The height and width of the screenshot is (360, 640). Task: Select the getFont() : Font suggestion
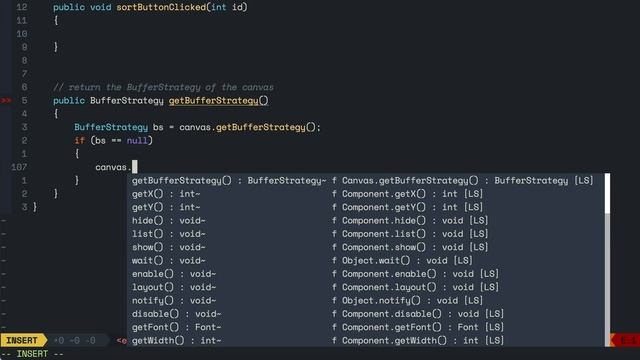click(x=366, y=327)
